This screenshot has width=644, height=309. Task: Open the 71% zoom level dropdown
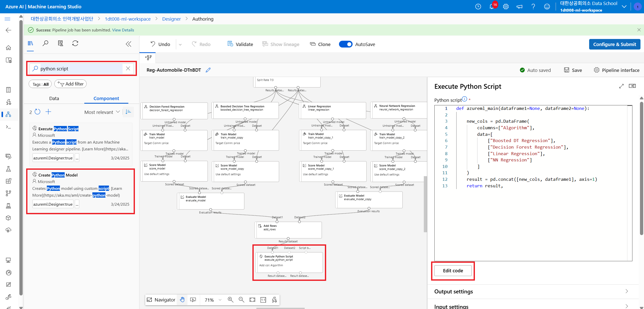click(x=220, y=300)
